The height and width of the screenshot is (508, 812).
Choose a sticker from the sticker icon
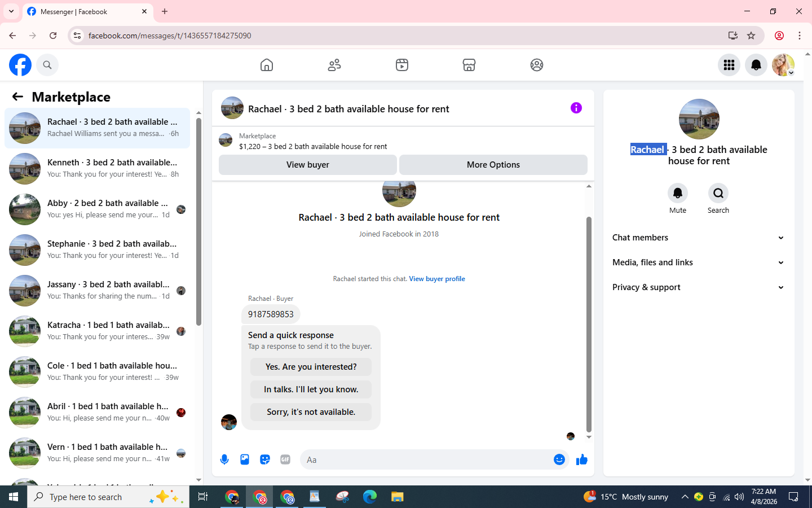(265, 459)
